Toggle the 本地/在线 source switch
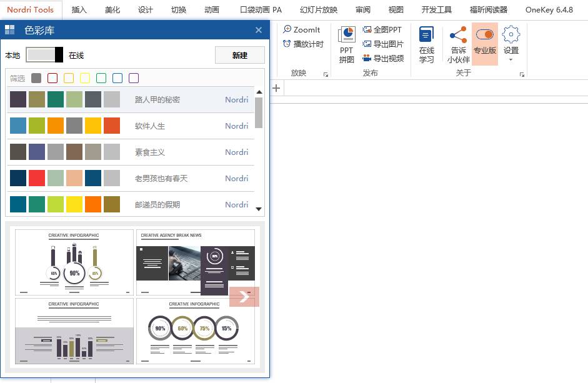Viewport: 588px width, 383px height. [x=44, y=55]
